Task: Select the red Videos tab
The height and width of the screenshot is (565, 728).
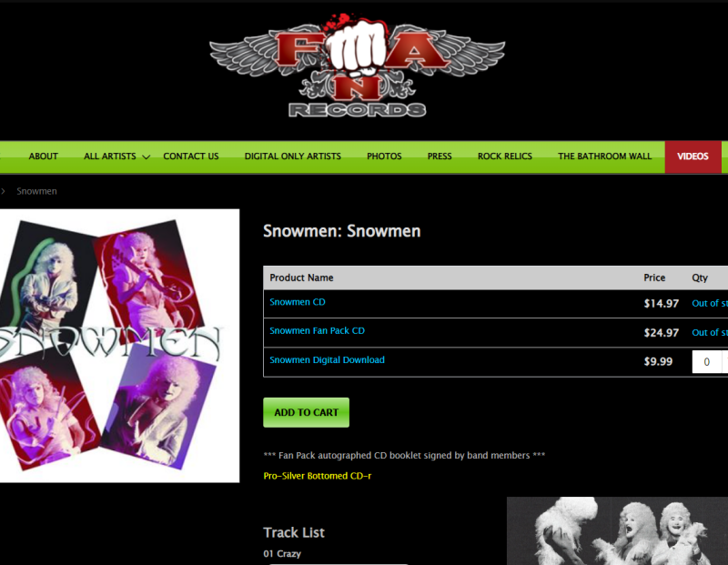Action: 693,156
